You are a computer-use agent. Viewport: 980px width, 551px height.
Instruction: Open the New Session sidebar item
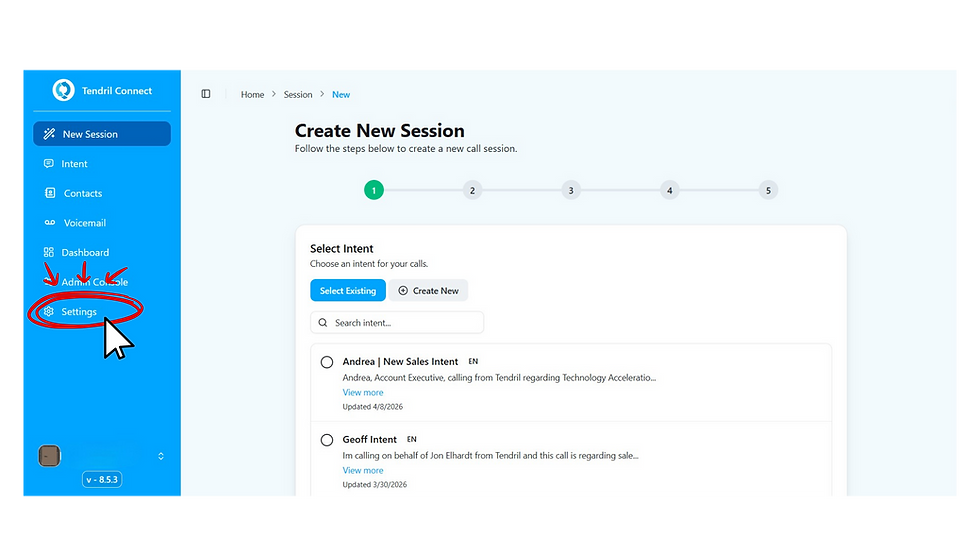click(x=102, y=134)
